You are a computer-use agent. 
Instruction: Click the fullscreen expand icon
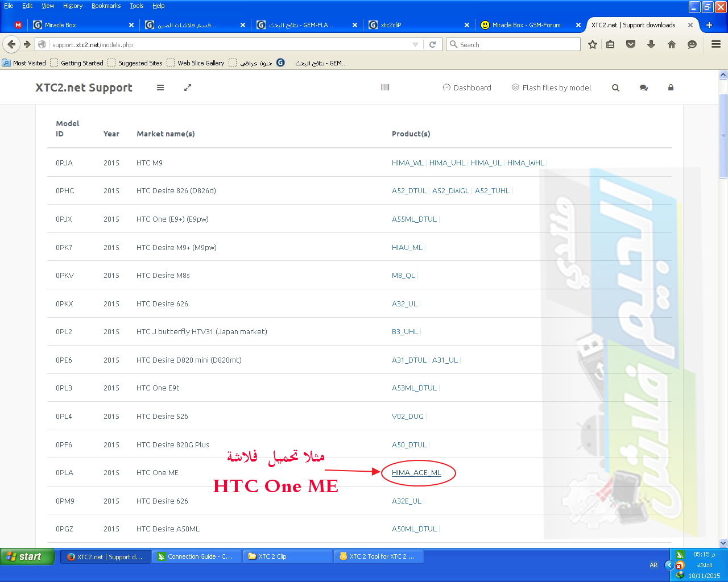pyautogui.click(x=188, y=88)
